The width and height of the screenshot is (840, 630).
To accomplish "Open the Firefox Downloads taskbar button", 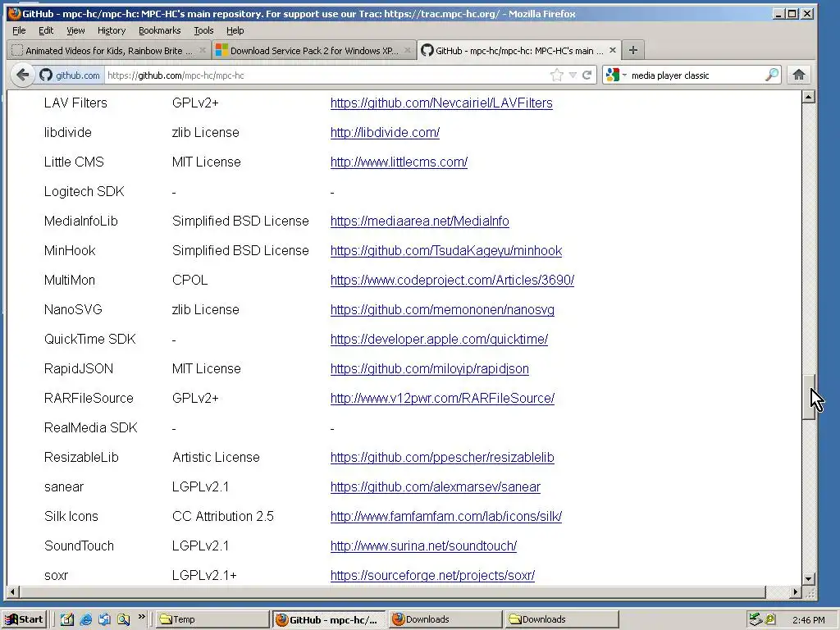I will tap(445, 619).
